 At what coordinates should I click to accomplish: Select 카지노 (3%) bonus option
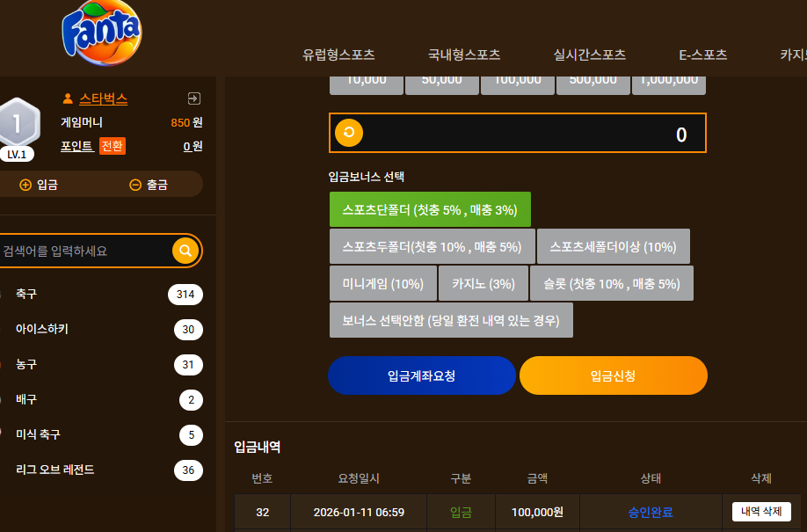[483, 284]
